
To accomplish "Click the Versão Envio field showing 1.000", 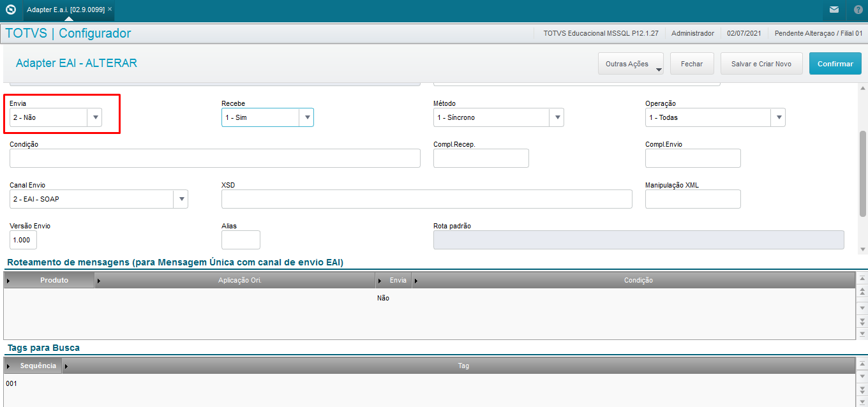I will pyautogui.click(x=23, y=240).
